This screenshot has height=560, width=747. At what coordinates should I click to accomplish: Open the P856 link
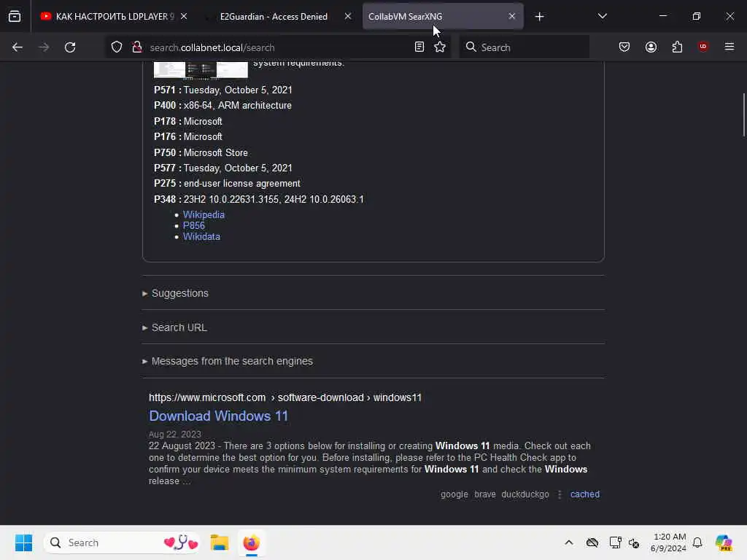tap(193, 226)
